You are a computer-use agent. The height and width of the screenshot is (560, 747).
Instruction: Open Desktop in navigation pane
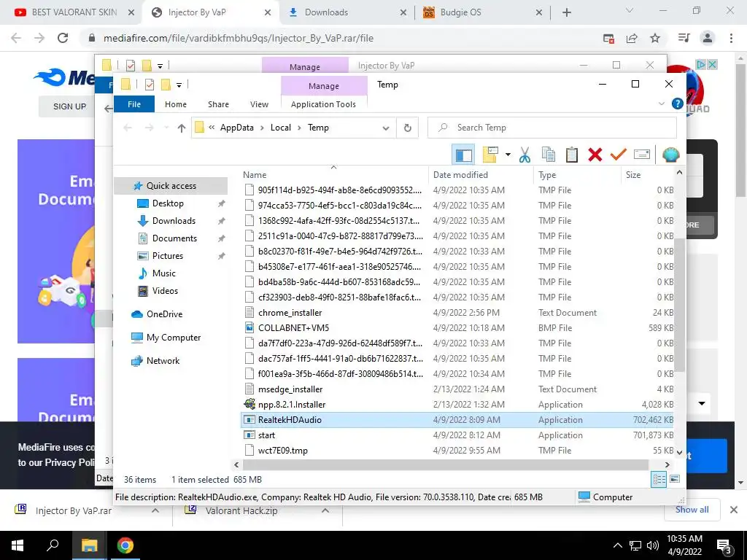[168, 203]
